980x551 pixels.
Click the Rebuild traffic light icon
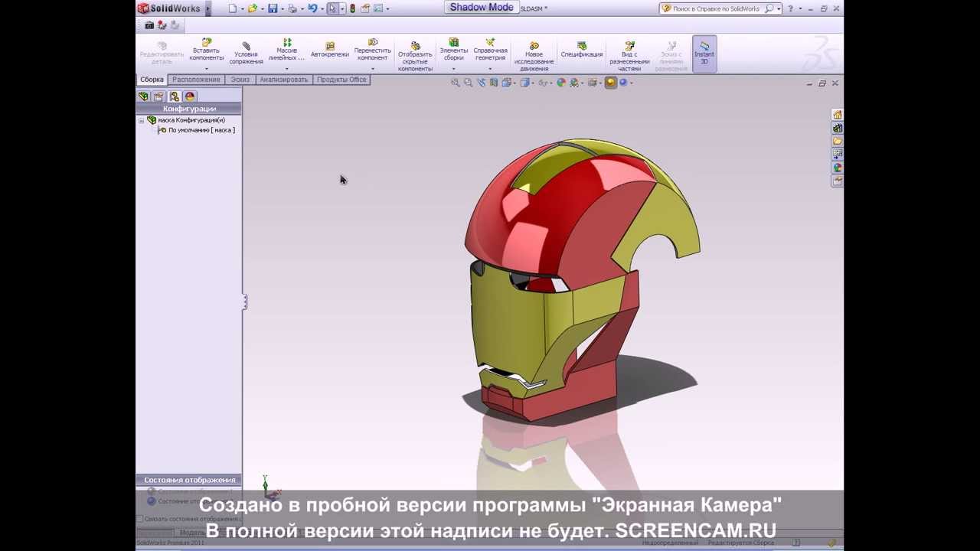point(352,8)
